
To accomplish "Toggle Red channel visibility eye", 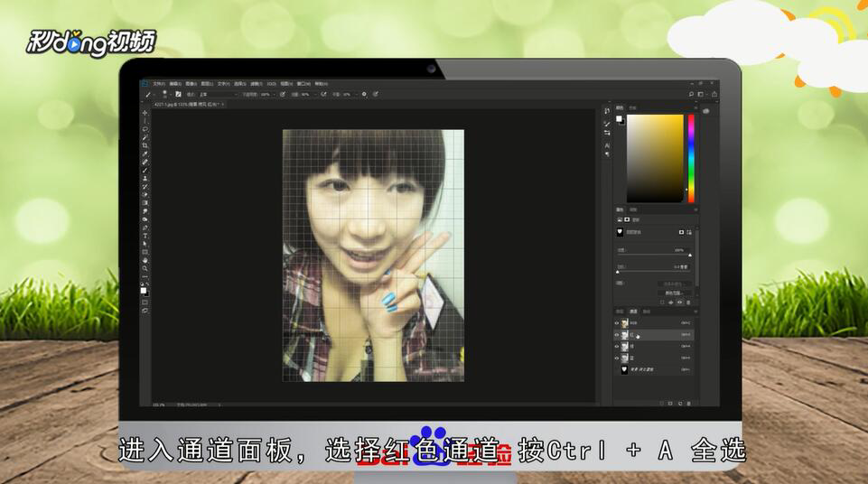I will click(617, 335).
